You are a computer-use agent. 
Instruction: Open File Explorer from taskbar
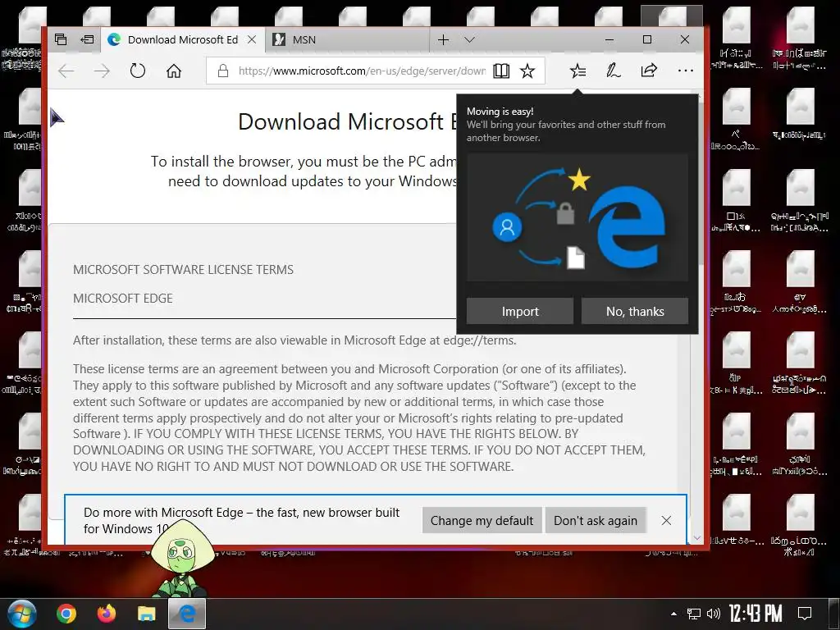pyautogui.click(x=147, y=614)
